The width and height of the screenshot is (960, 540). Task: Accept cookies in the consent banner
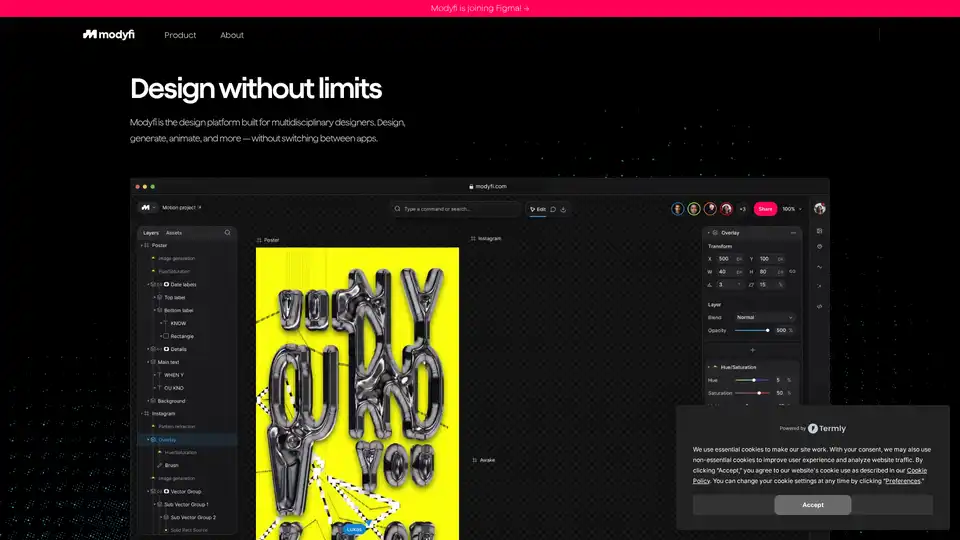812,505
